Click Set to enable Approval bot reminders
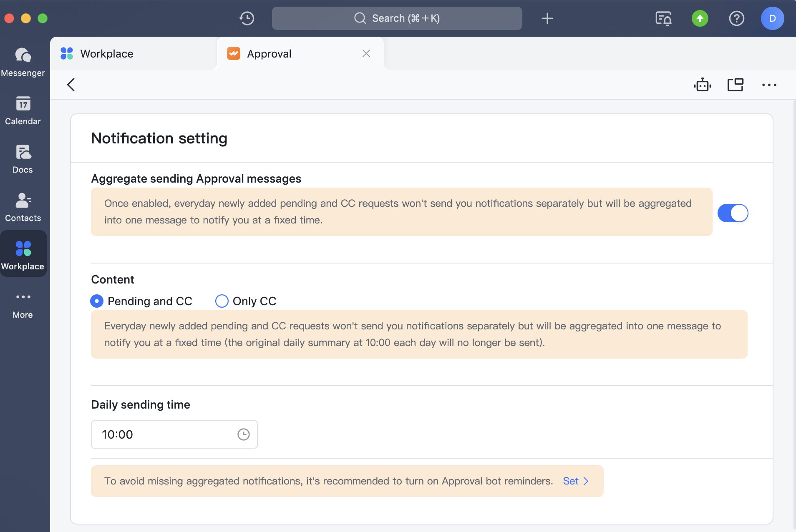 (x=571, y=481)
